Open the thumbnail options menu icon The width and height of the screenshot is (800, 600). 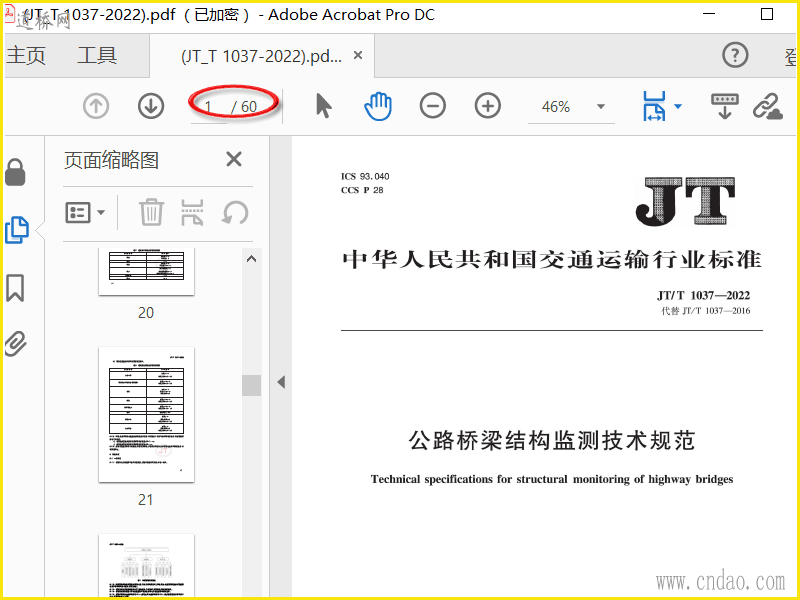coord(78,212)
